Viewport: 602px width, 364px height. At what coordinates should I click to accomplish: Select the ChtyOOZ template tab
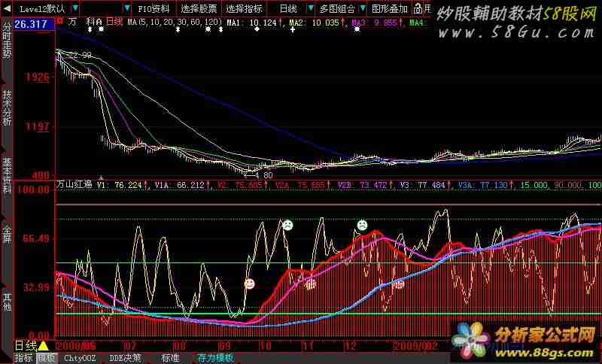pos(80,358)
